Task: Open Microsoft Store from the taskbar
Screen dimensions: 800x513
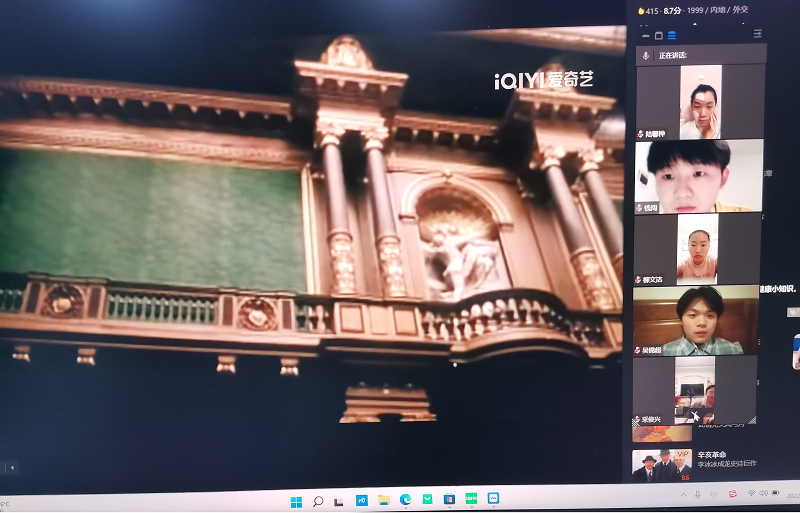Action: click(449, 499)
